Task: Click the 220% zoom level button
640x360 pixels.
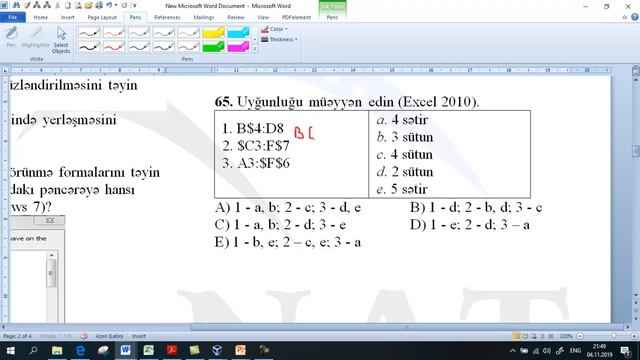Action: pos(566,336)
